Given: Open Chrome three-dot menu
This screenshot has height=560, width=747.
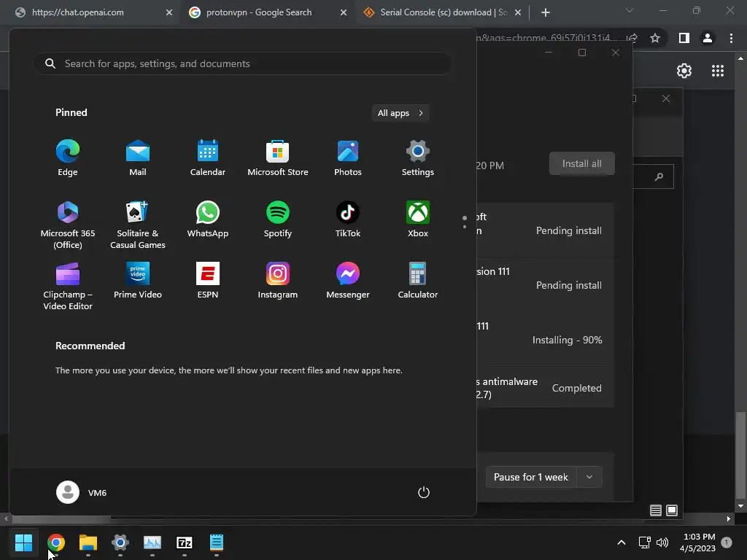Looking at the screenshot, I should click(x=731, y=38).
